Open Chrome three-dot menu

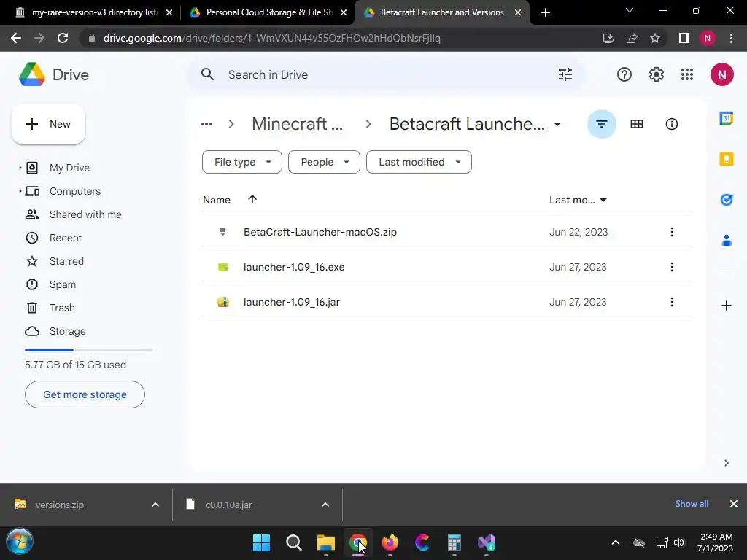[x=731, y=38]
